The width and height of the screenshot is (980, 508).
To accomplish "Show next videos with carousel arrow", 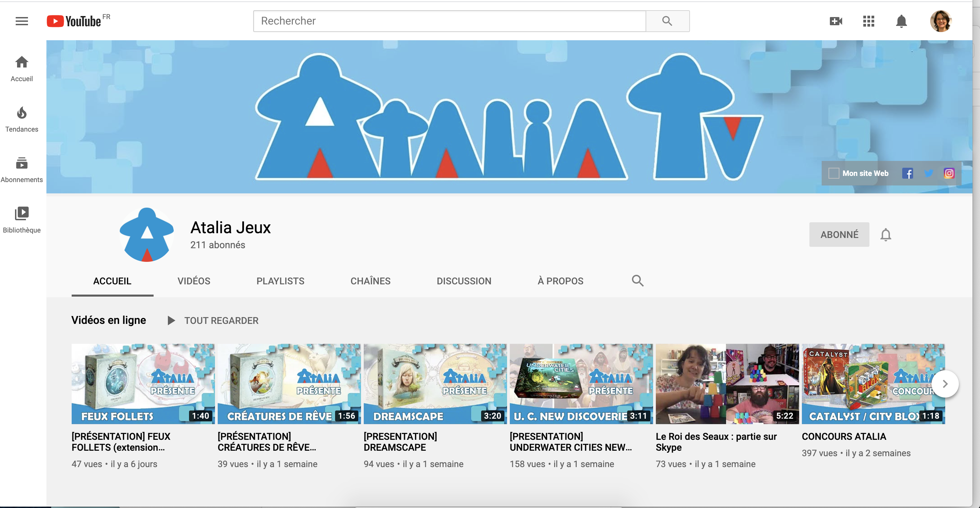I will point(946,384).
